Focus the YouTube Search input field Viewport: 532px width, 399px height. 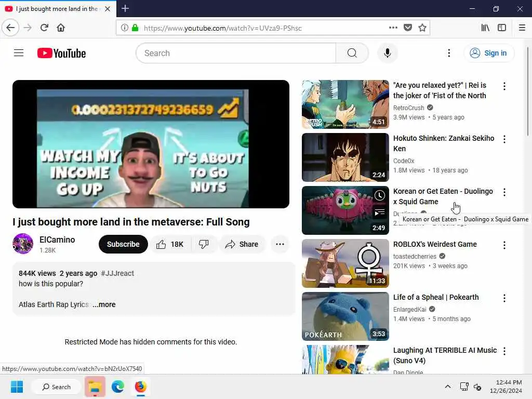pos(236,53)
